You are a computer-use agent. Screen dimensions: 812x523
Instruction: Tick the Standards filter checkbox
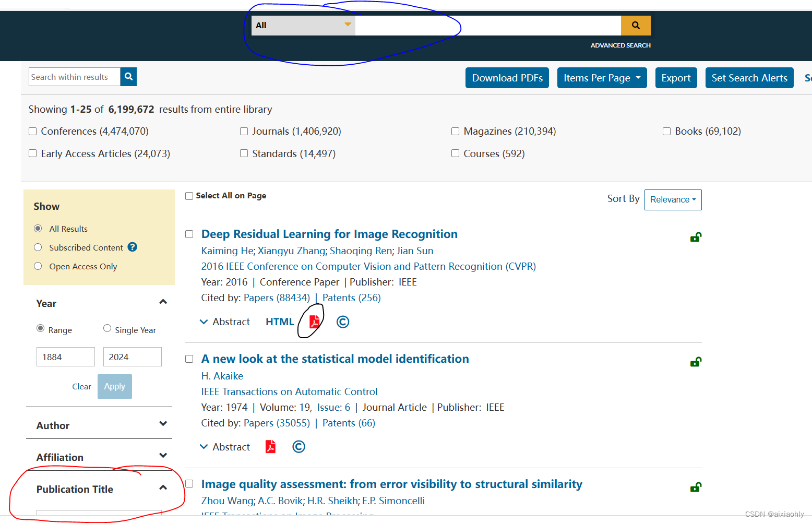(244, 153)
